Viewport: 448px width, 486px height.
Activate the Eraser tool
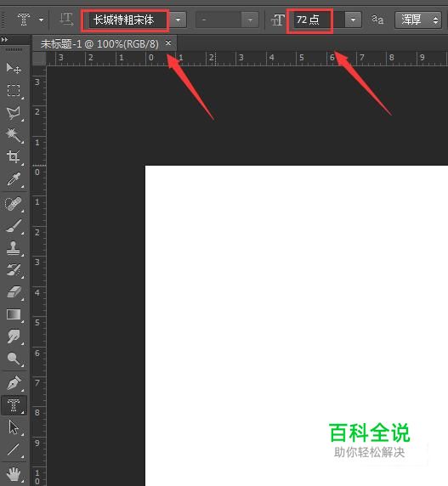pos(14,292)
